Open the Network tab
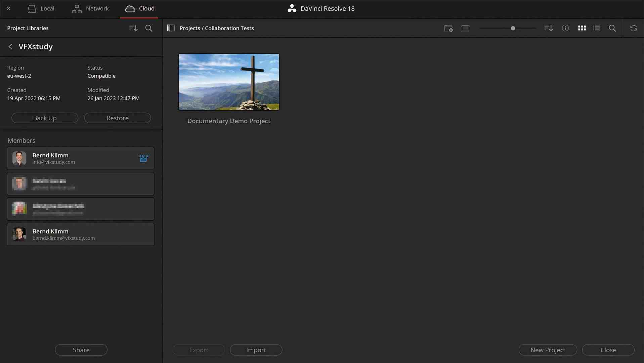Viewport: 644px width, 363px height. 90,8
